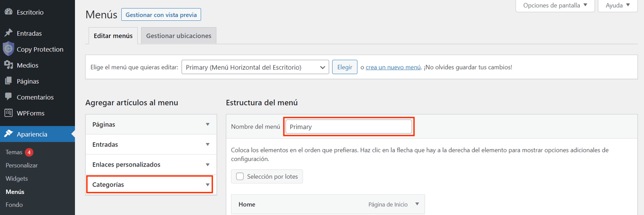Switch to Gestionar ubicaciones tab
Viewport: 644px width, 215px height.
click(x=179, y=36)
